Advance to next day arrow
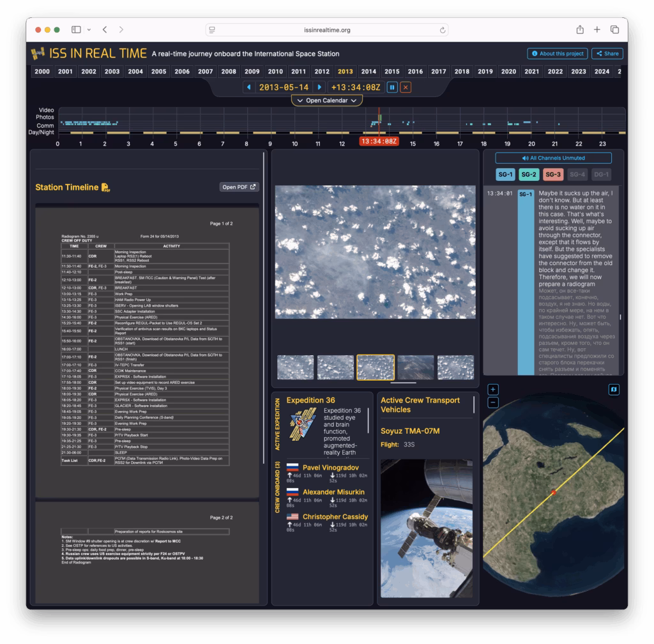Screen dimensions: 654x644 pyautogui.click(x=320, y=88)
